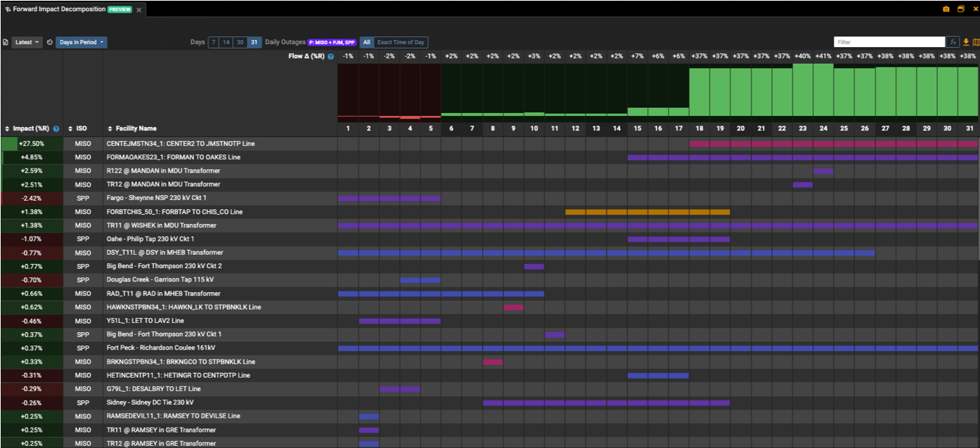This screenshot has width=980, height=448.
Task: Open the map view icon
Action: [x=975, y=42]
